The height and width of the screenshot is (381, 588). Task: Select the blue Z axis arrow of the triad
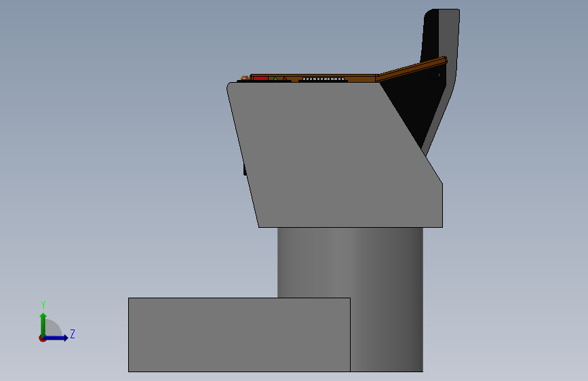coord(56,338)
